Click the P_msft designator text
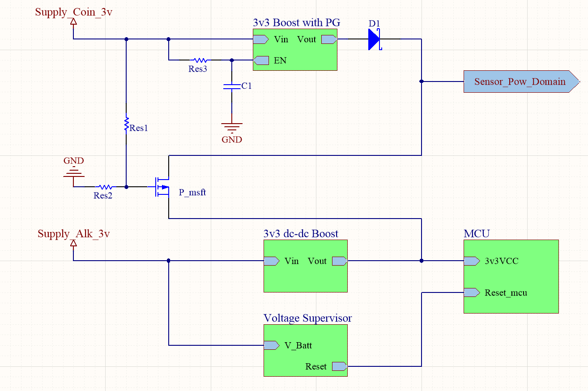 (192, 193)
